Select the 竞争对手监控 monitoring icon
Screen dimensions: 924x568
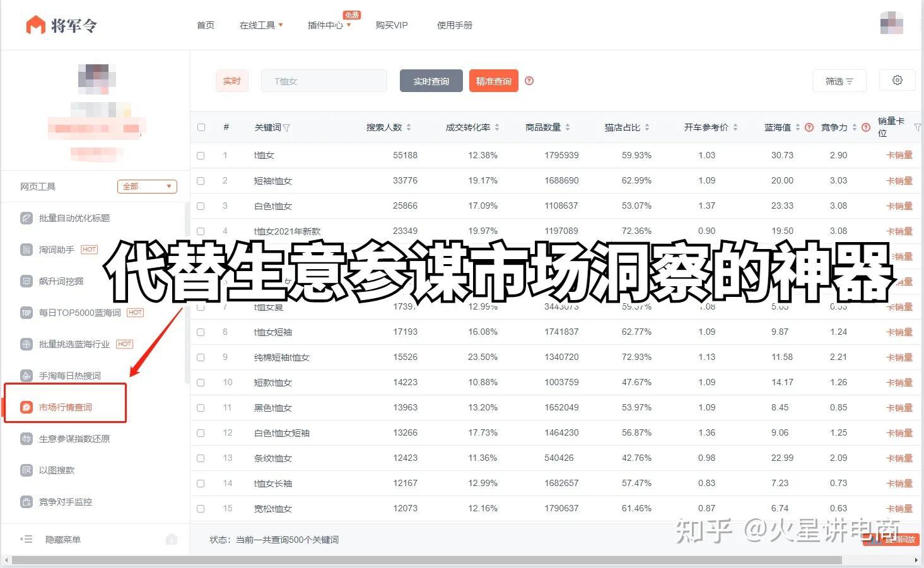point(26,502)
